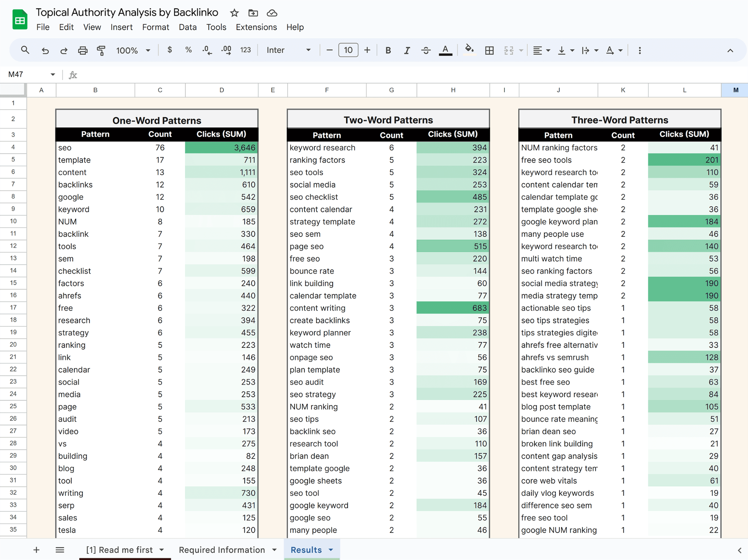Open the Inter font dropdown
The width and height of the screenshot is (748, 560).
click(x=289, y=50)
